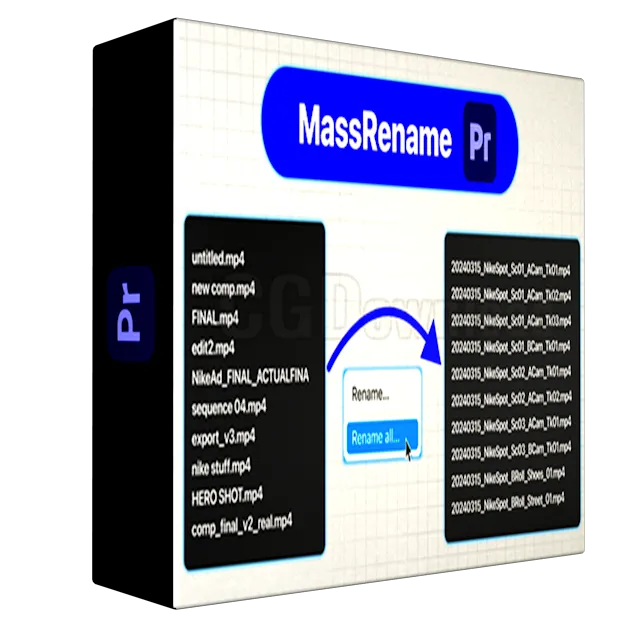Select renamed file 20240315_NikeSpot_Sc01_ACam_Tk01.mp4
This screenshot has height=630, width=630.
pos(511,269)
